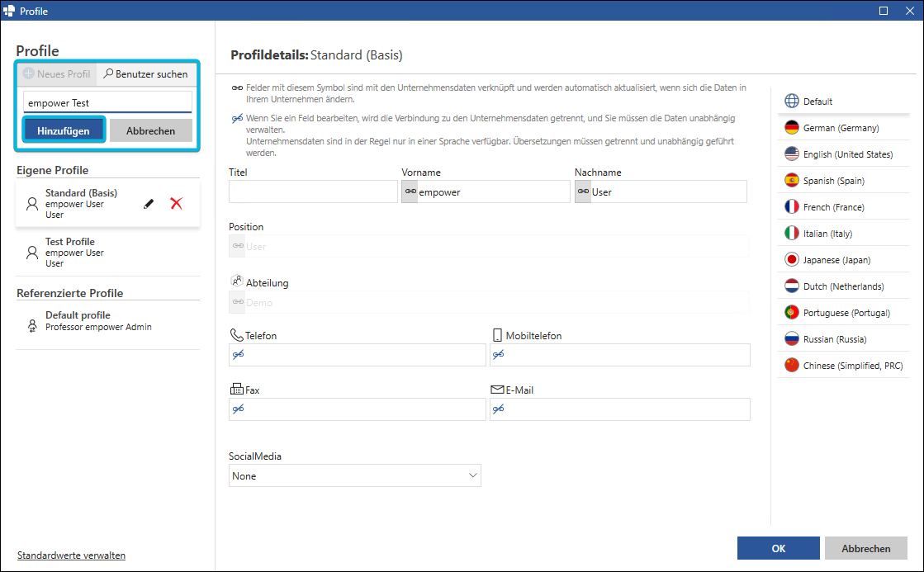924x572 pixels.
Task: Click the broken link icon in Fax field
Action: (x=238, y=409)
